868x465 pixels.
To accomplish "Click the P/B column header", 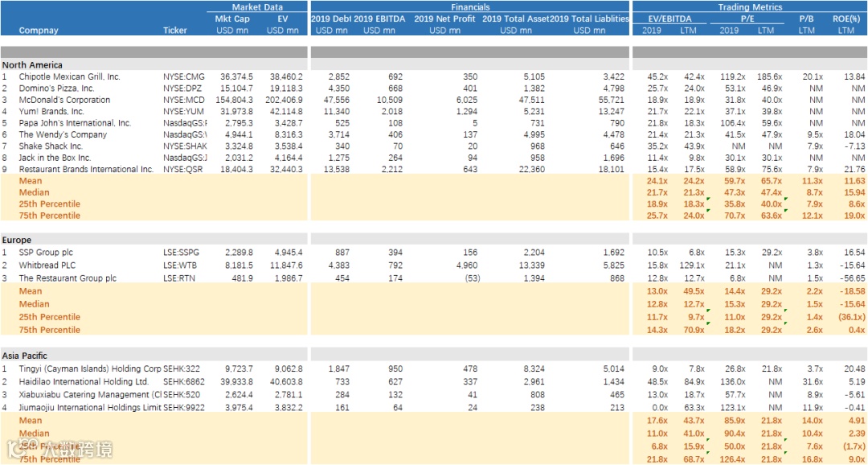I will [809, 19].
